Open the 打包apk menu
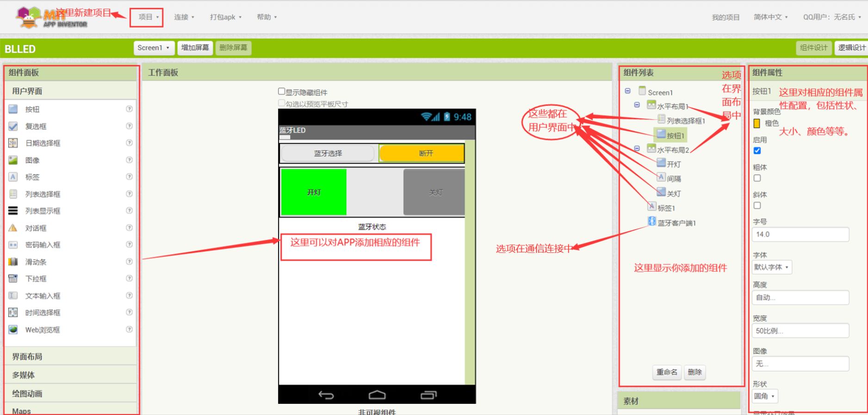This screenshot has width=868, height=415. tap(225, 17)
